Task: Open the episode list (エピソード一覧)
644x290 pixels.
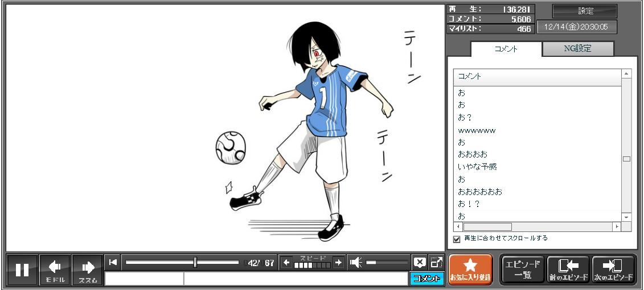Action: point(523,270)
